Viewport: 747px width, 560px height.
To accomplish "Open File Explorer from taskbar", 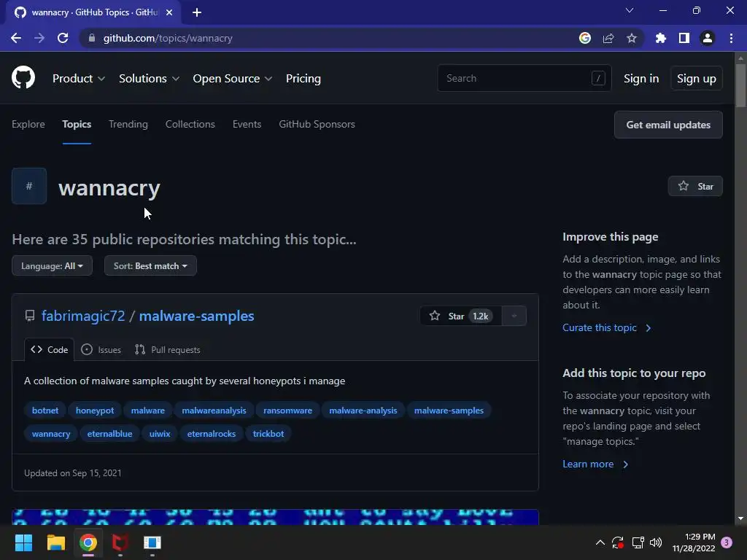I will (x=55, y=542).
